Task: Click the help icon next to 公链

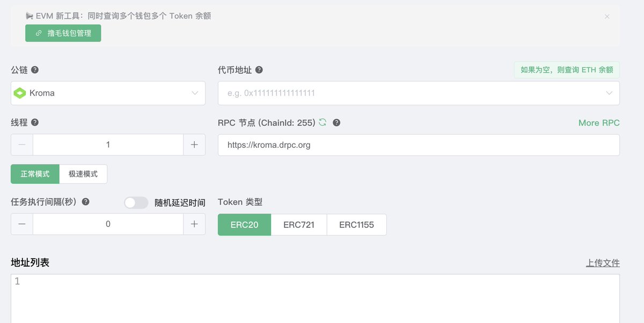Action: click(35, 70)
